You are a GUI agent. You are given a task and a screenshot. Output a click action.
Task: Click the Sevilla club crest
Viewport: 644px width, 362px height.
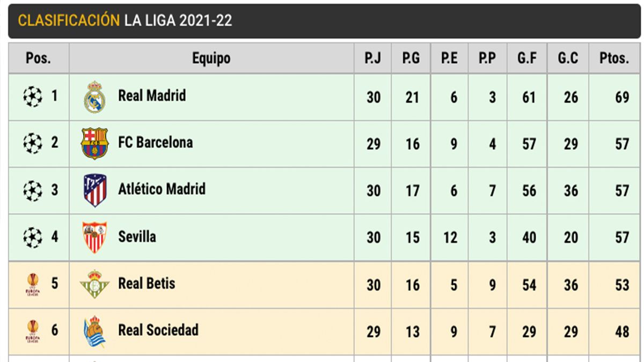pos(94,237)
